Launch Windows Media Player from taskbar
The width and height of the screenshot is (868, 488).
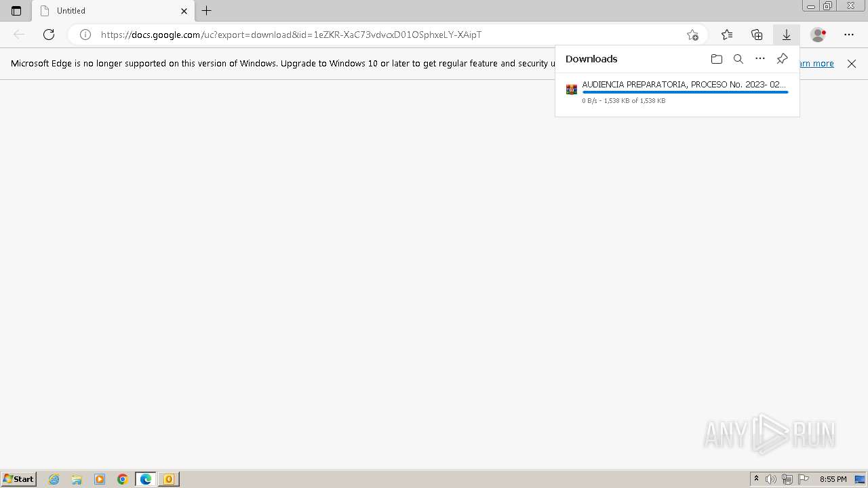[100, 479]
